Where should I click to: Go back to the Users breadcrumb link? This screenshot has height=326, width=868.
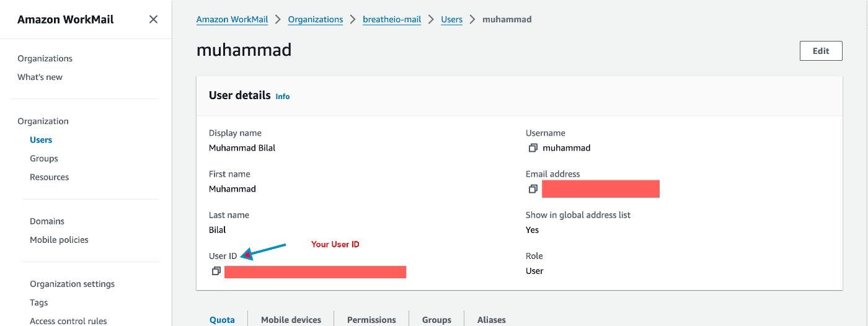coord(451,19)
